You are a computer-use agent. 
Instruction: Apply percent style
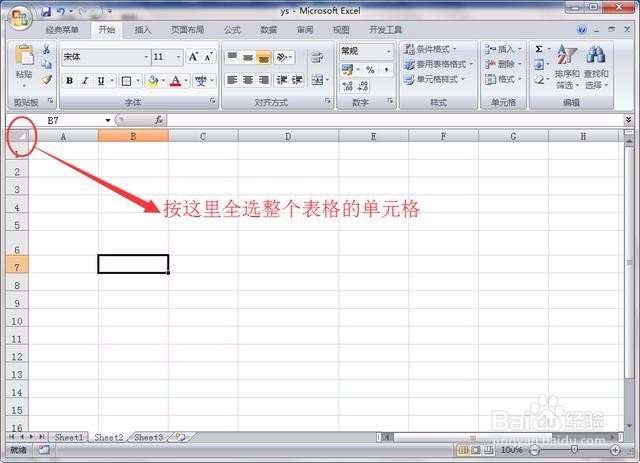pyautogui.click(x=370, y=70)
